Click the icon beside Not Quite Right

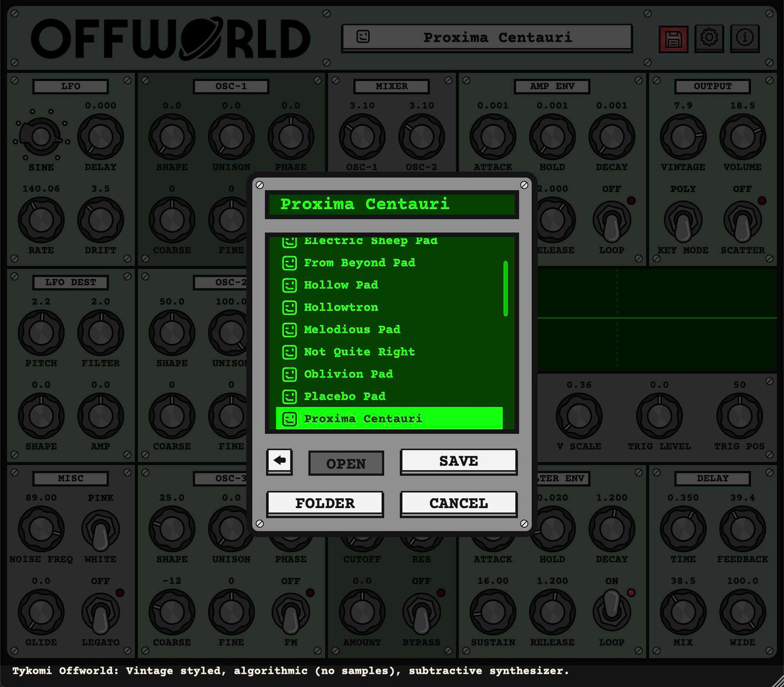click(x=290, y=352)
